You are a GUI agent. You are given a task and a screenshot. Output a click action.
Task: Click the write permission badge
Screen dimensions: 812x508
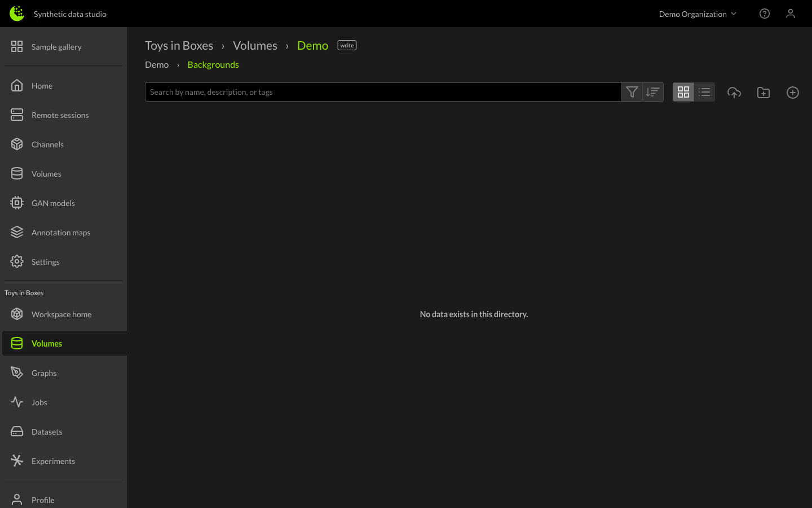(346, 45)
